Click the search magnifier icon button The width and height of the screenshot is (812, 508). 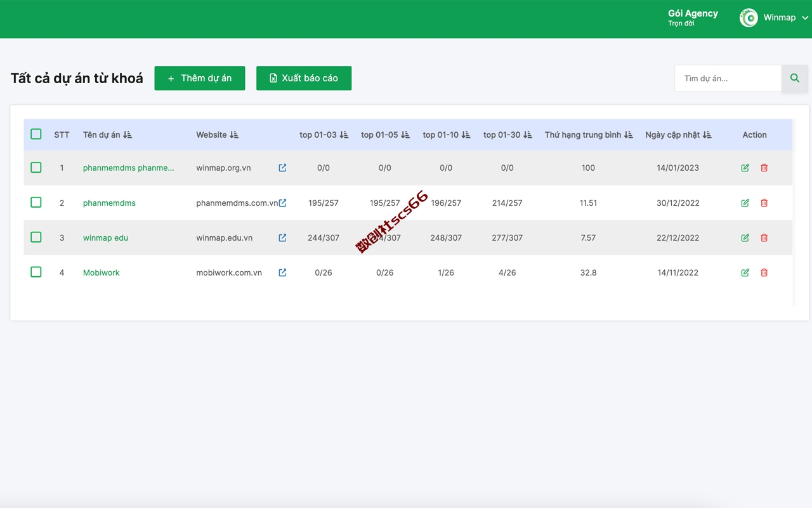click(795, 78)
